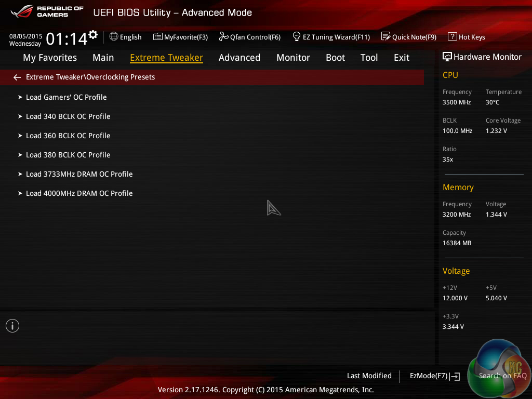Switch to the Monitor tab
The width and height of the screenshot is (532, 399).
[x=293, y=58]
